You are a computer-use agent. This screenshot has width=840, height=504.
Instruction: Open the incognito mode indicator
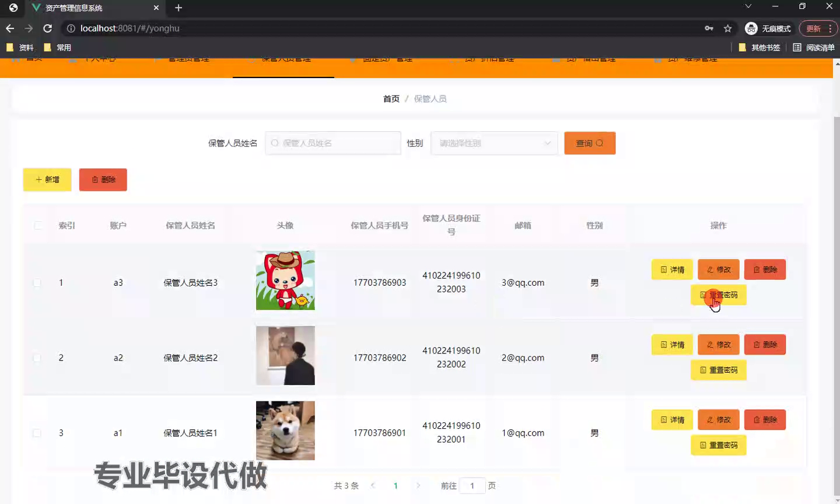click(x=768, y=28)
